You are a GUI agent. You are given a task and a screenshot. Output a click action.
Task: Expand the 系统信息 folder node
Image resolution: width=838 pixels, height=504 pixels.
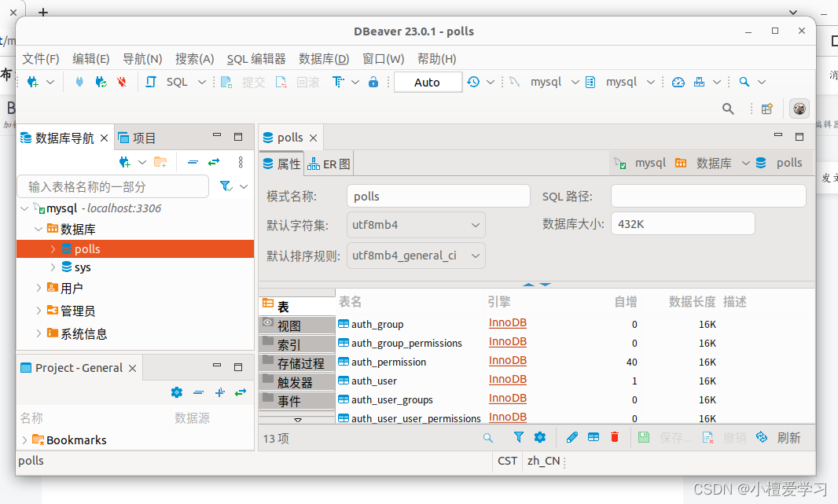pos(39,333)
